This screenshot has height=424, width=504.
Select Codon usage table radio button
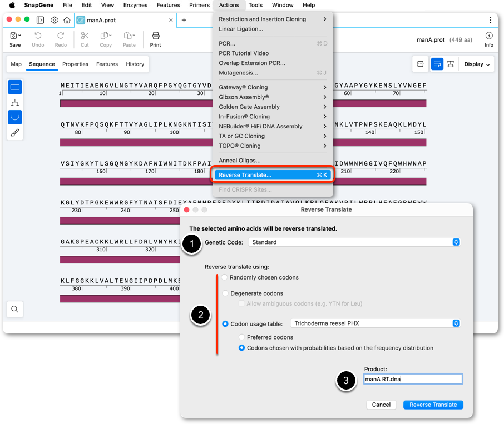[225, 324]
